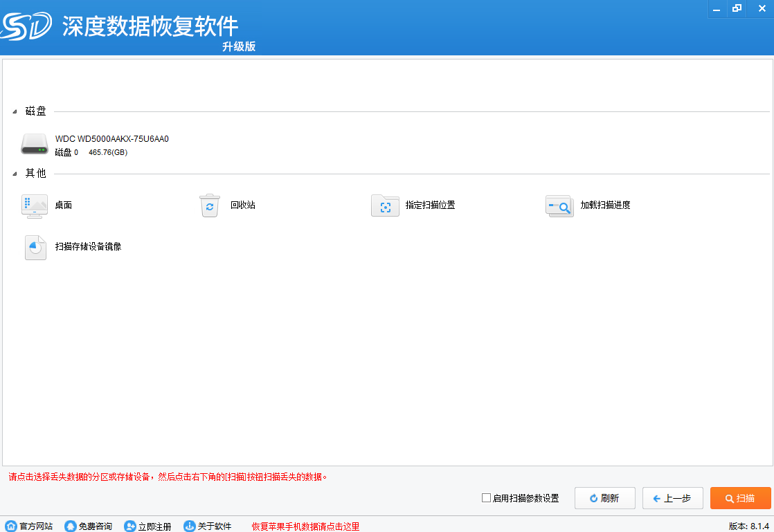Click the load scan progress magnifier icon
This screenshot has height=532, width=774.
pyautogui.click(x=559, y=206)
